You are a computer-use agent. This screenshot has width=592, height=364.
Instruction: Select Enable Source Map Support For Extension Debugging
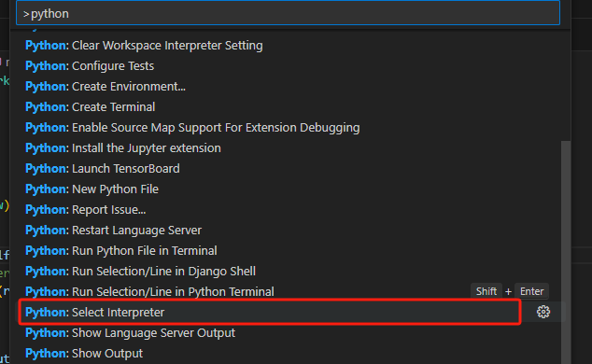pos(290,128)
